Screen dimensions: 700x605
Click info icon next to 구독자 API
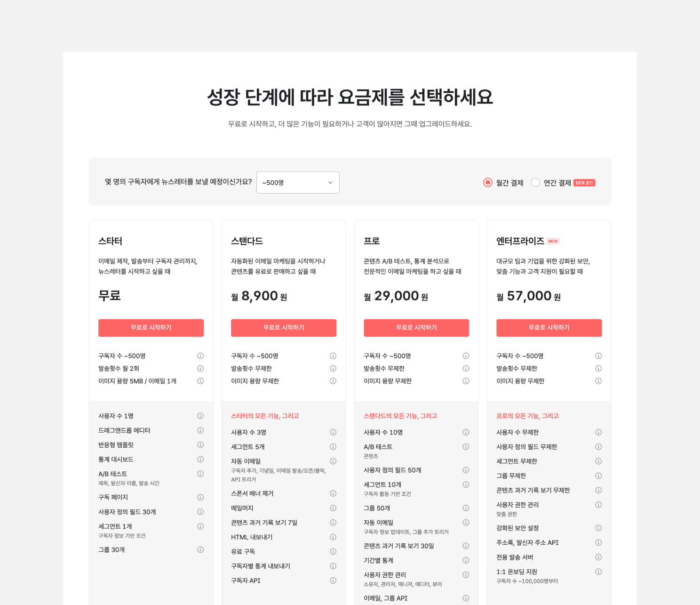(333, 581)
